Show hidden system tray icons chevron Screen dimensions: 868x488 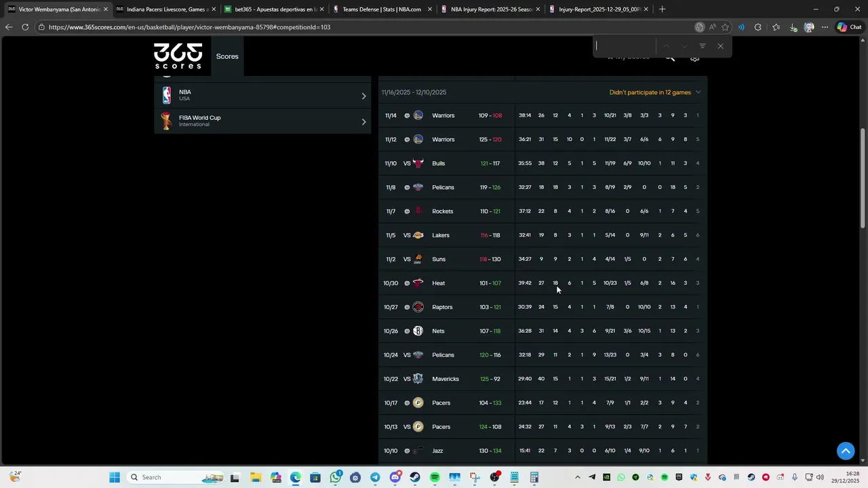pos(578,477)
